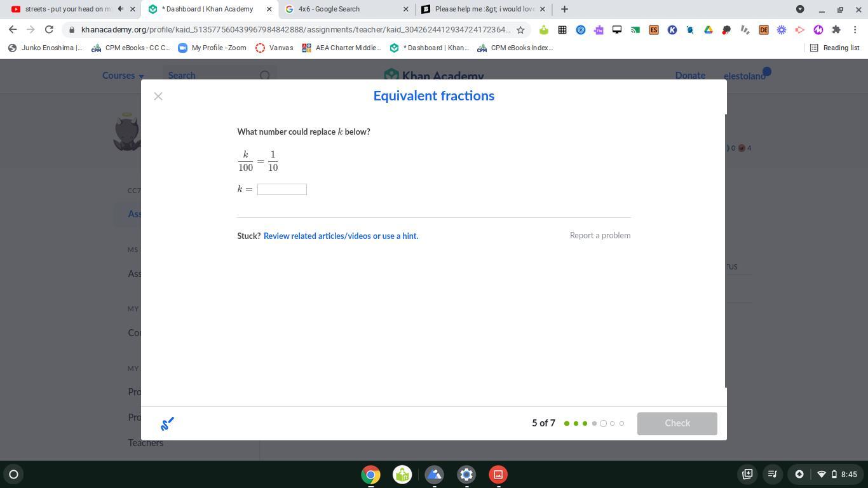Open a new browser tab
Viewport: 868px width, 488px height.
[564, 9]
